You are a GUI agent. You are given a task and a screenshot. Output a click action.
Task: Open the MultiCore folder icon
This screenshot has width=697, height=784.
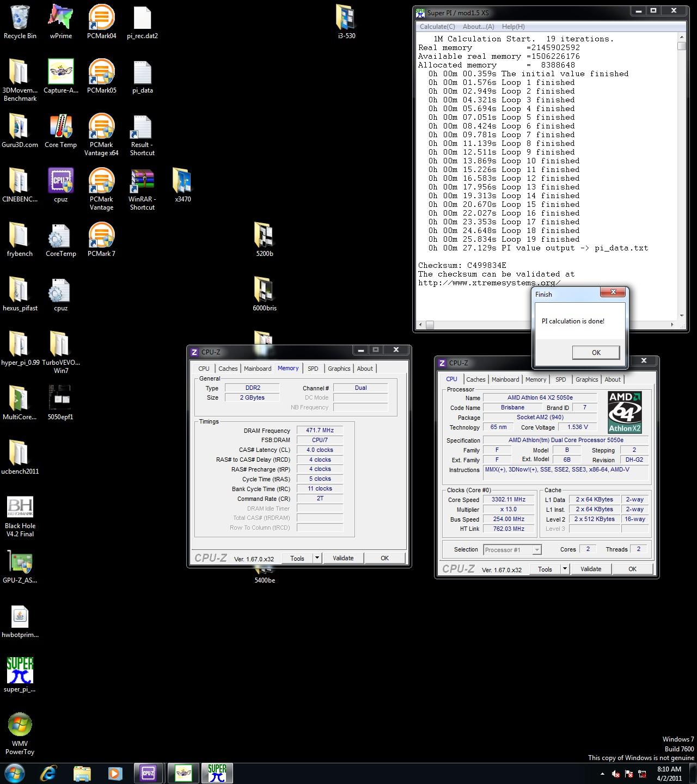[x=20, y=403]
